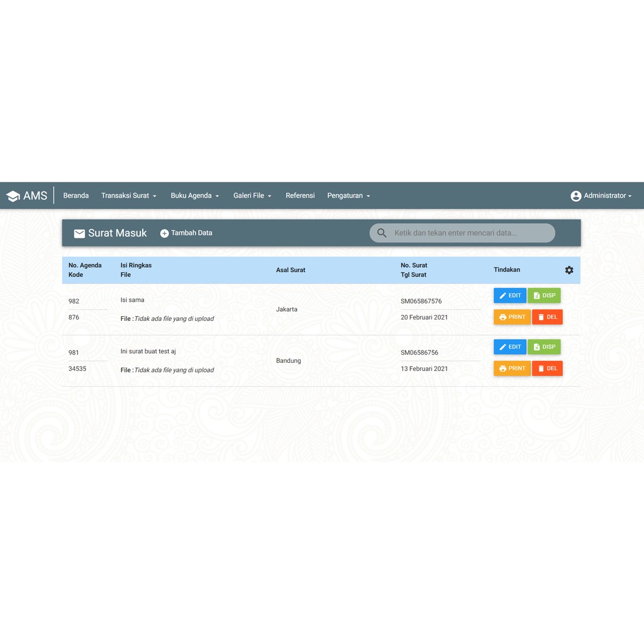Click the code value 876

pos(74,317)
